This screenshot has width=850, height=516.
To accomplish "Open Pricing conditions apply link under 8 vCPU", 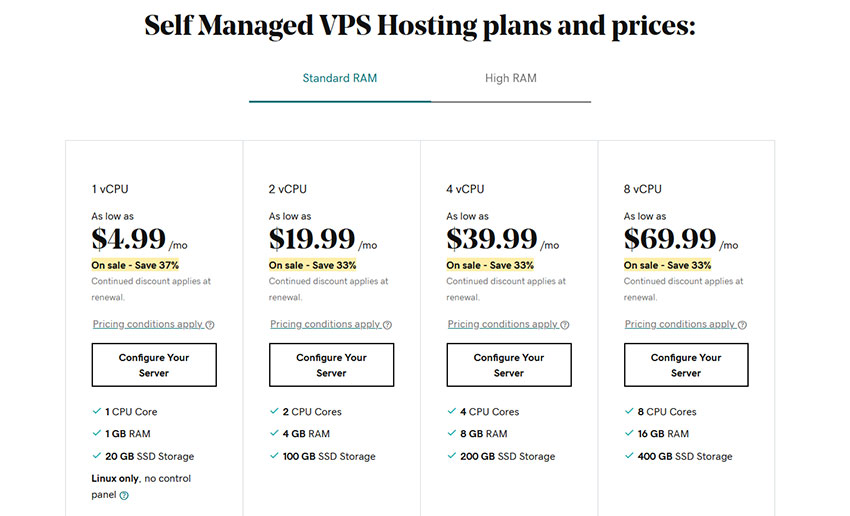I will (680, 324).
